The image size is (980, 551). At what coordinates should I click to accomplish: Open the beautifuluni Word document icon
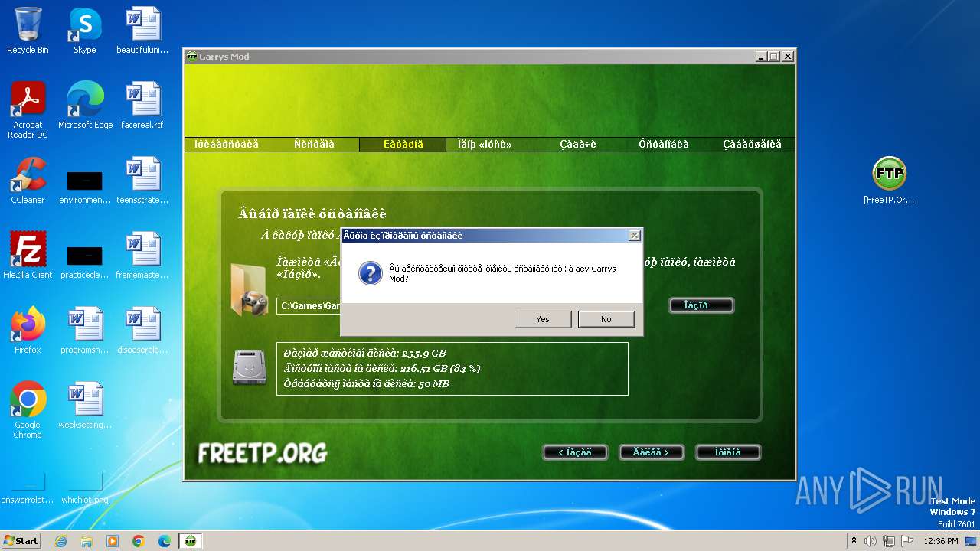click(x=142, y=31)
